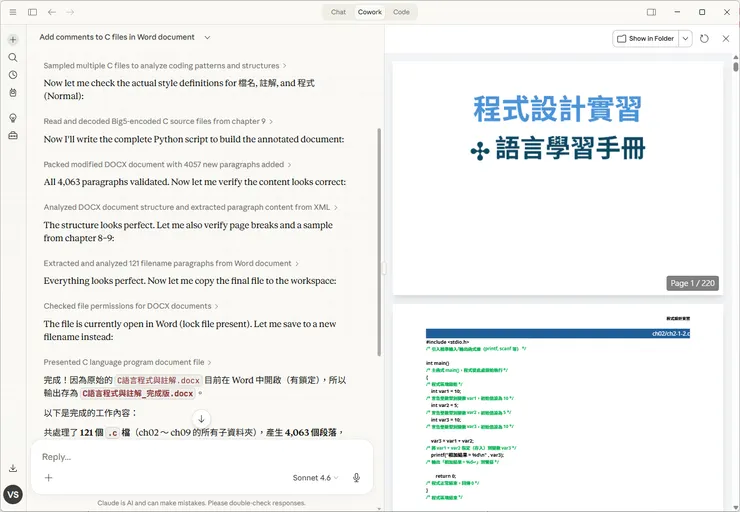Close the document preview panel
The width and height of the screenshot is (740, 512).
726,39
